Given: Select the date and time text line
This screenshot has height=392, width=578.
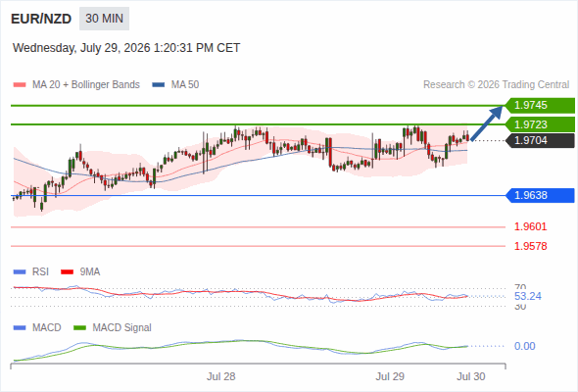Looking at the screenshot, I should (126, 48).
